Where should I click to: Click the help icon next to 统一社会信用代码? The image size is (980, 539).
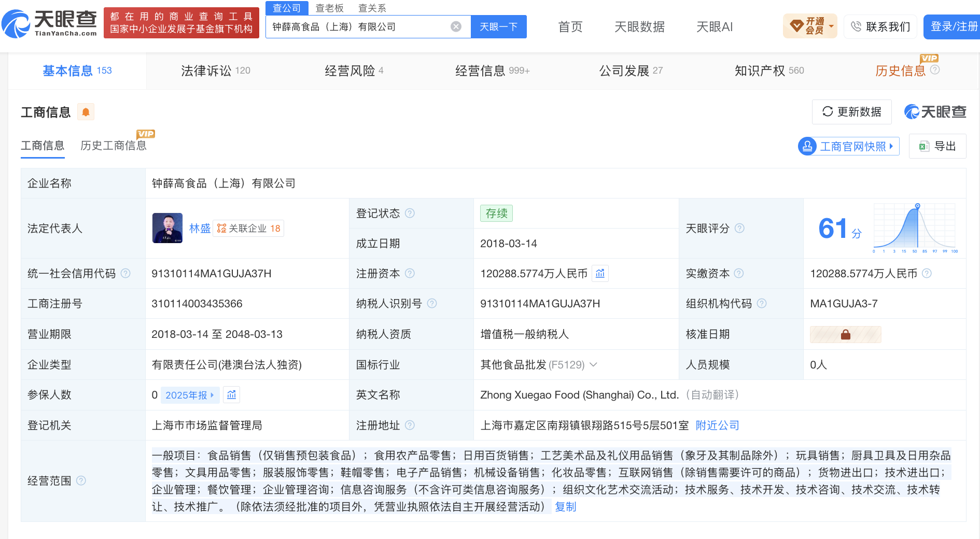[125, 273]
